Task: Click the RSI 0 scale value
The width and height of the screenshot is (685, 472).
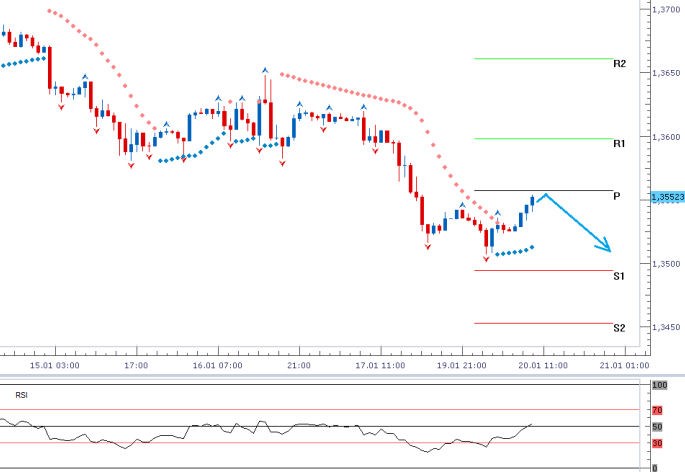Action: pyautogui.click(x=655, y=468)
